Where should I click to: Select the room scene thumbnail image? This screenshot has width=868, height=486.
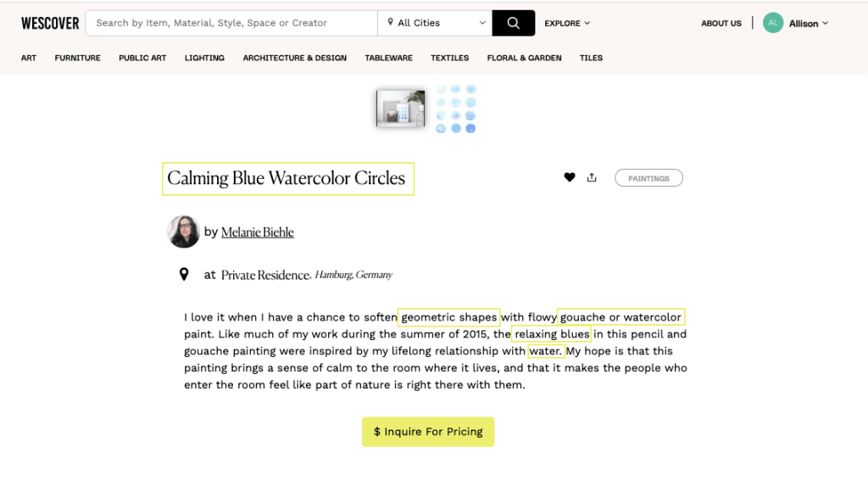click(400, 109)
